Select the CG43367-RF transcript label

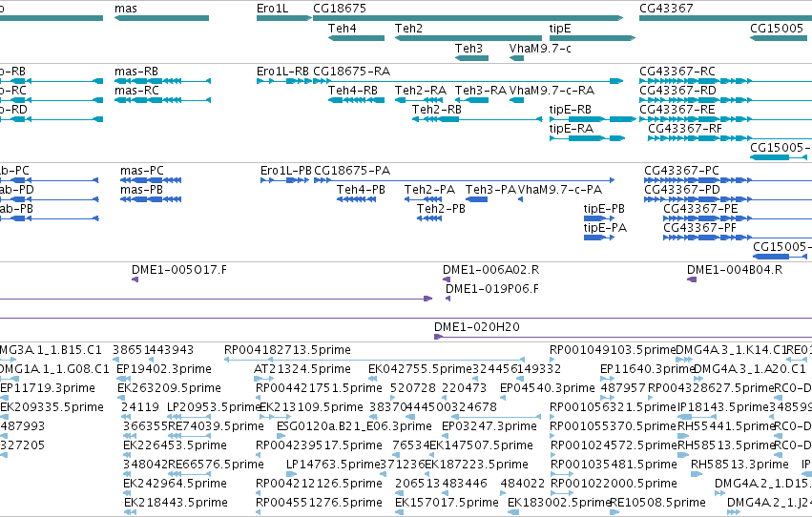pos(684,129)
